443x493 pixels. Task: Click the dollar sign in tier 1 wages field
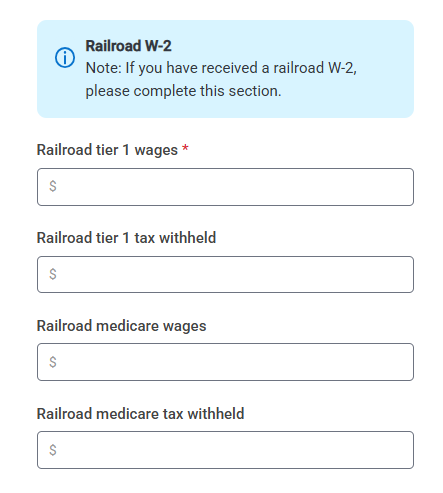coord(53,186)
